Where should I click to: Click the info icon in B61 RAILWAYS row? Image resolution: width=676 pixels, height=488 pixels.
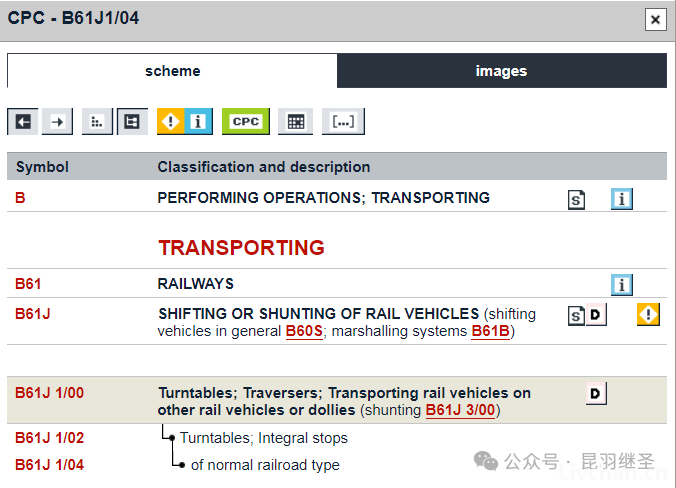[x=622, y=285]
